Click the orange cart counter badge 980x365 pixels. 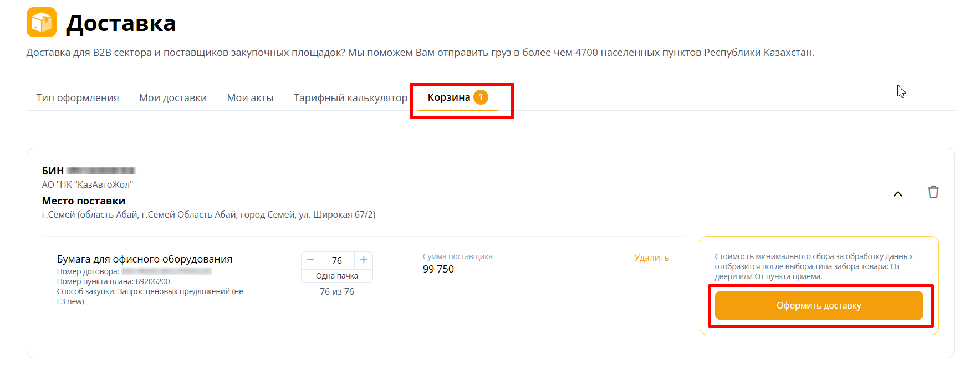[x=481, y=97]
